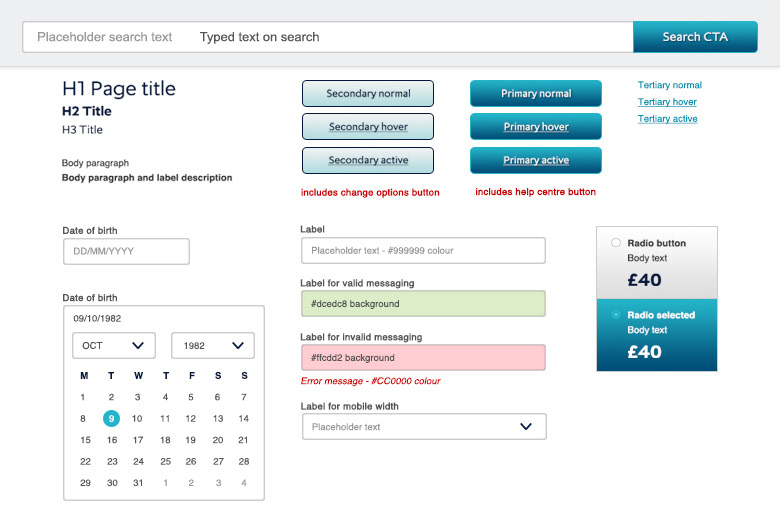Click the search text input field
This screenshot has width=780, height=520.
pyautogui.click(x=328, y=37)
